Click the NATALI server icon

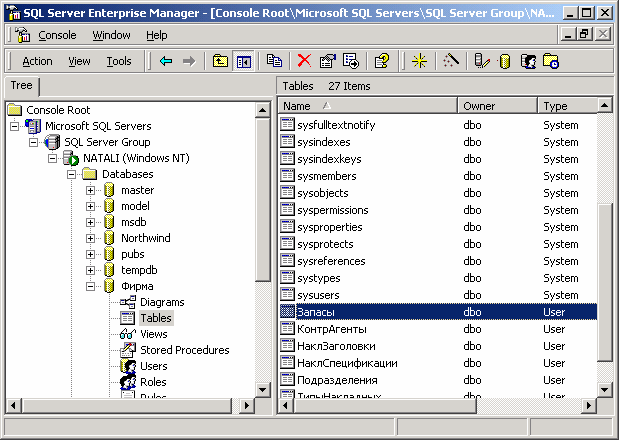tap(71, 158)
